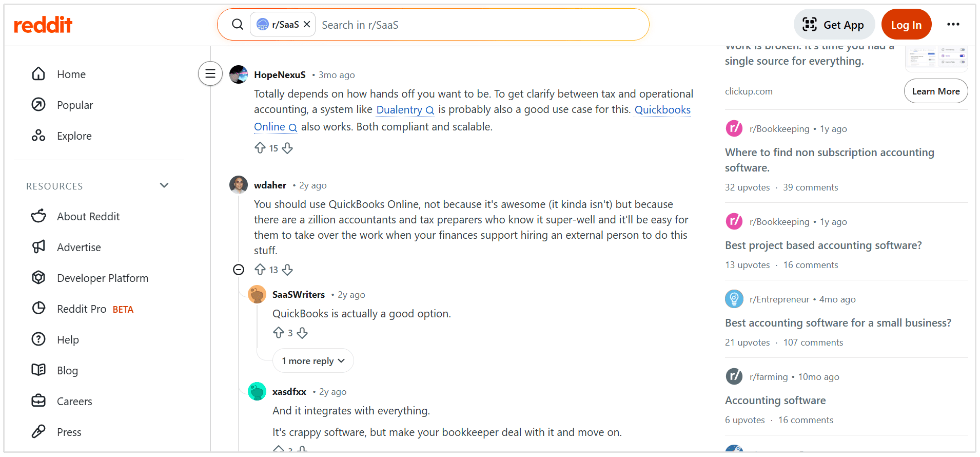The height and width of the screenshot is (457, 980).
Task: Open the three-dot overflow menu
Action: [953, 24]
